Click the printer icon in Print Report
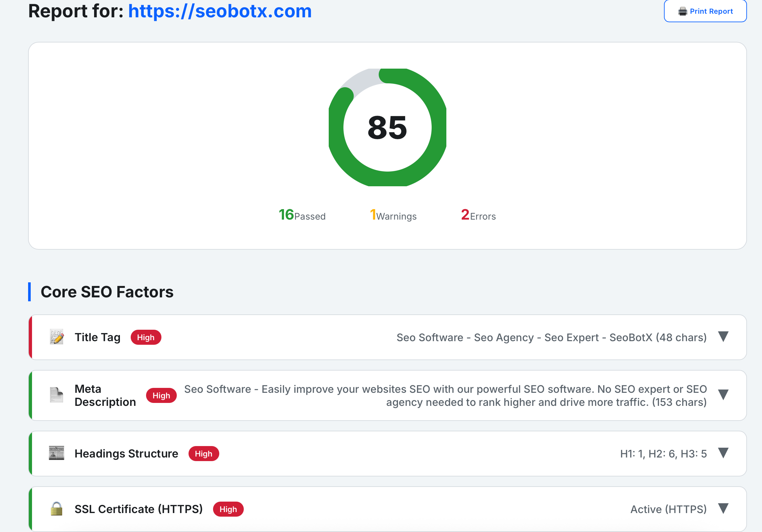The height and width of the screenshot is (532, 762). point(682,11)
